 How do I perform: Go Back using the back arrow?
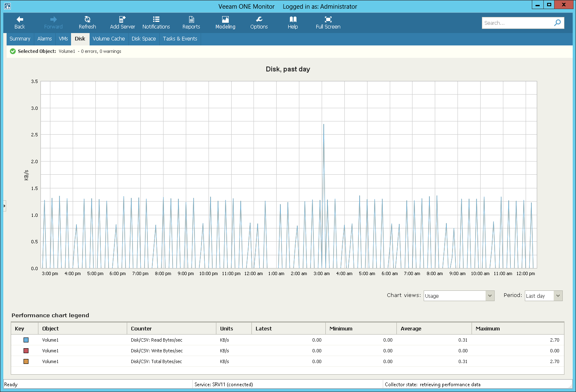pyautogui.click(x=20, y=23)
